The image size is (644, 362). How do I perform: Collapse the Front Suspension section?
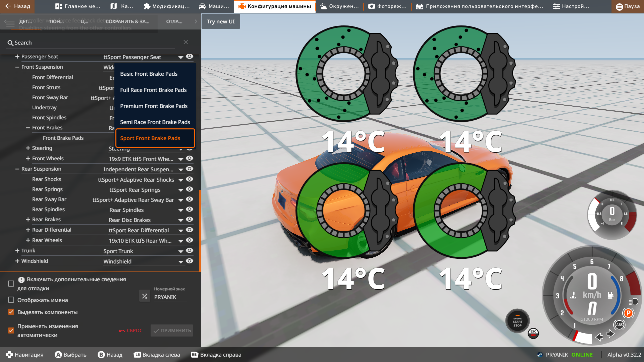17,67
